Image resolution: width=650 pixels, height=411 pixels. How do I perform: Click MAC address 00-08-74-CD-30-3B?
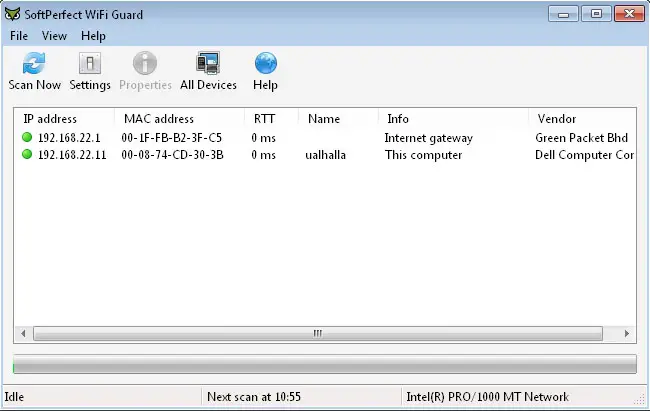point(172,155)
